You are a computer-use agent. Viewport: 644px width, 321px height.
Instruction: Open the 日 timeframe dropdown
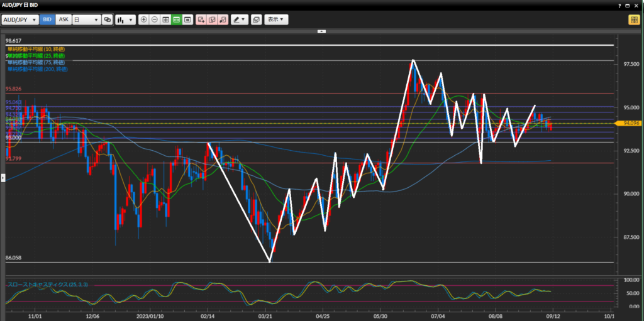point(86,19)
